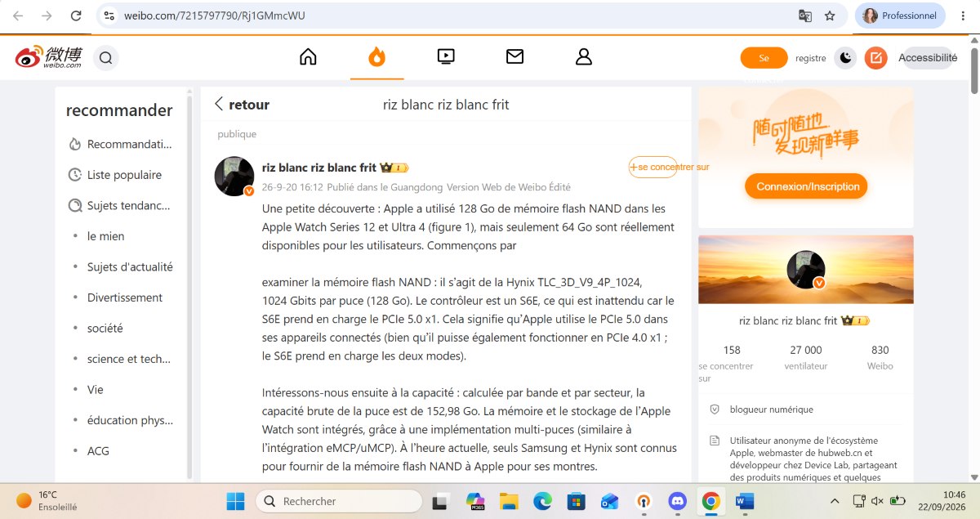Open Discord from the taskbar
This screenshot has width=980, height=519.
677,500
